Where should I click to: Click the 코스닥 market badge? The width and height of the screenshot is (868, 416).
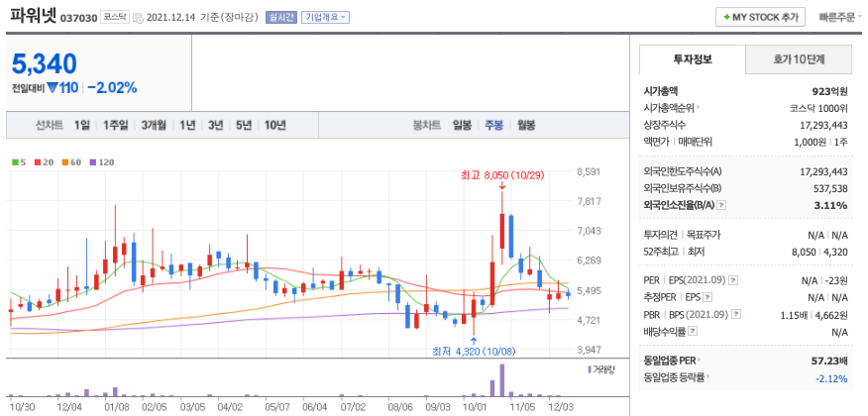[115, 17]
